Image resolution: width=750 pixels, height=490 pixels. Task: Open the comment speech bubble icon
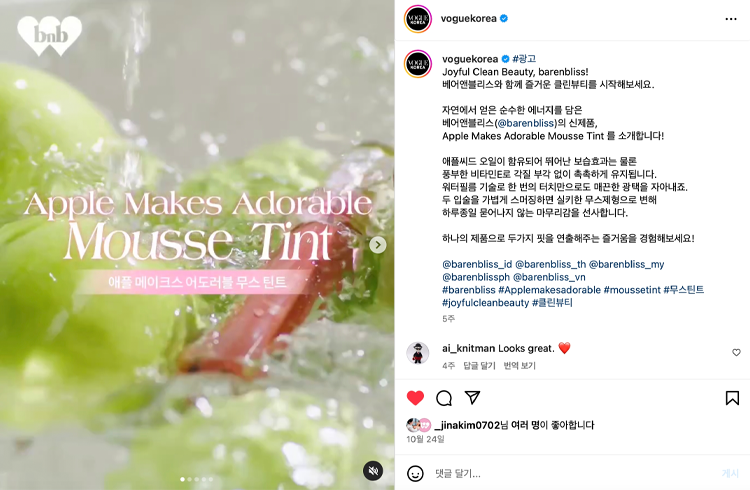point(444,398)
